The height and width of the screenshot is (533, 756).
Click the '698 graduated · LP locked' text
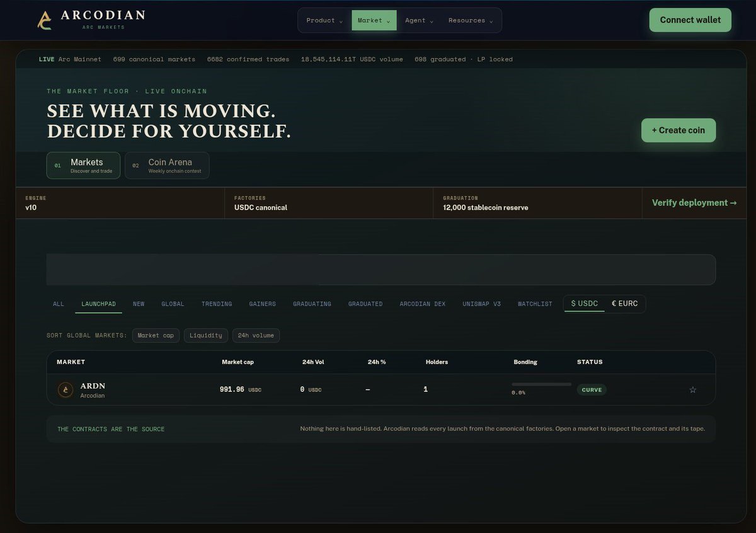pos(464,59)
